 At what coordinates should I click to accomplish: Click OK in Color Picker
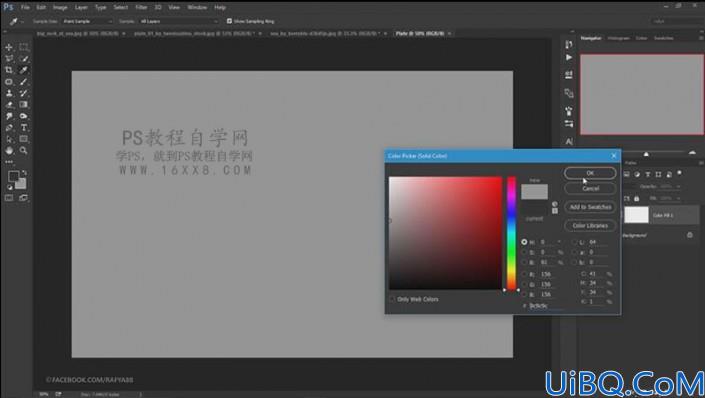(590, 173)
